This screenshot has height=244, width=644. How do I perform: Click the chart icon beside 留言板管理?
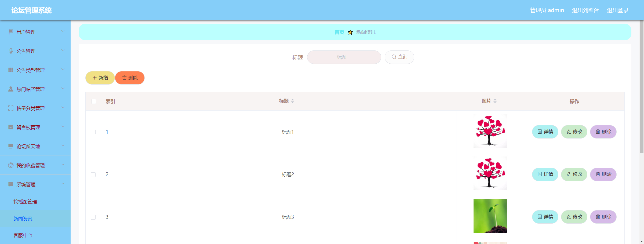(11, 127)
